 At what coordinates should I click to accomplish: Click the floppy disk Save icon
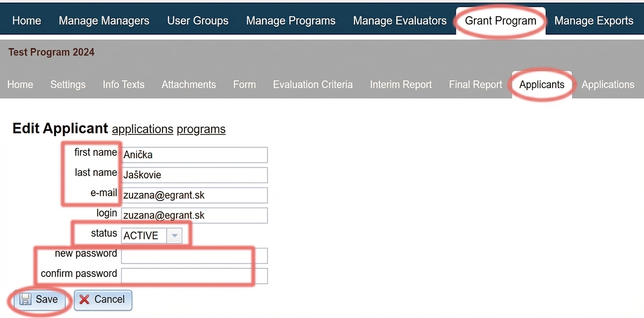point(26,299)
